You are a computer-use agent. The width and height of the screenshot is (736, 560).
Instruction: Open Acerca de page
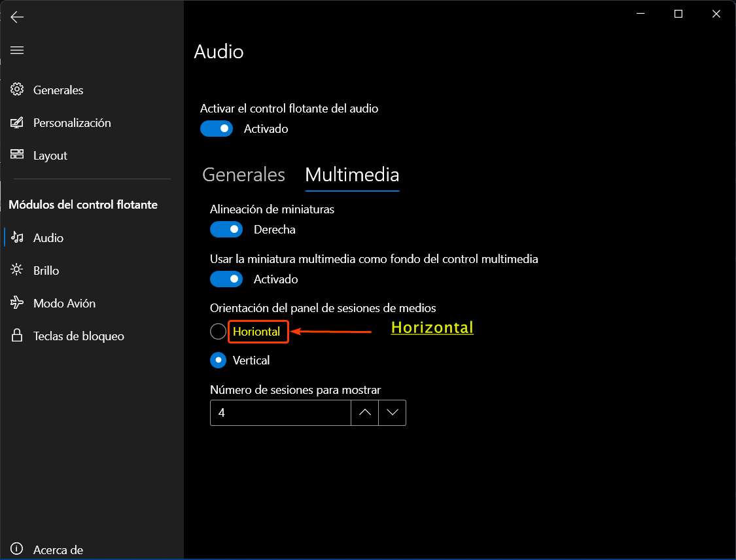click(92, 549)
